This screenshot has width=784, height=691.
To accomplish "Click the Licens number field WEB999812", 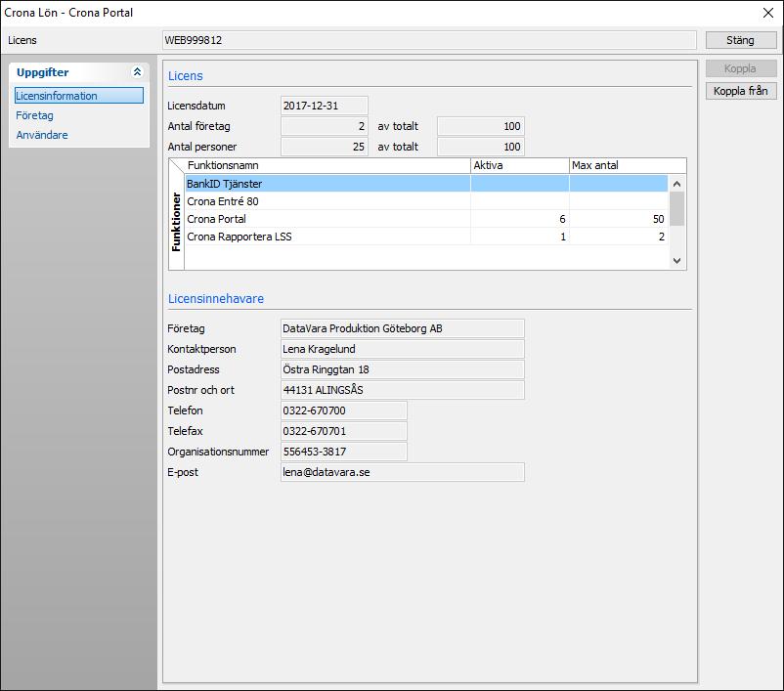I will coord(429,40).
